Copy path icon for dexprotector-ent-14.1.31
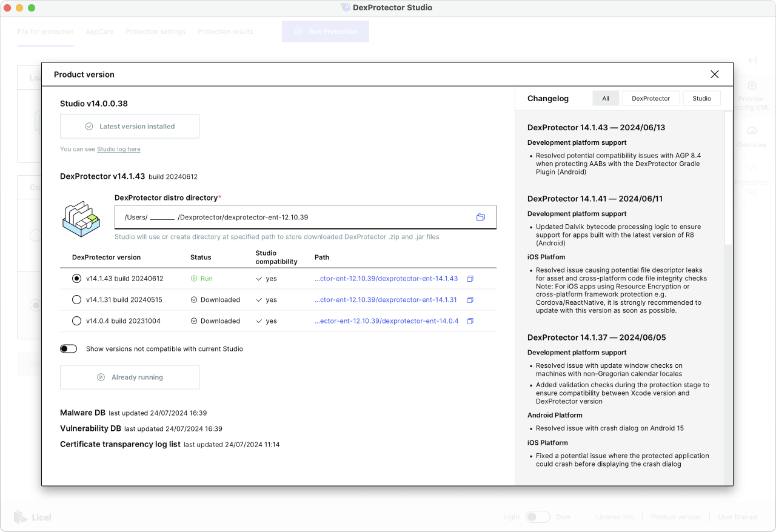This screenshot has height=532, width=776. 470,300
